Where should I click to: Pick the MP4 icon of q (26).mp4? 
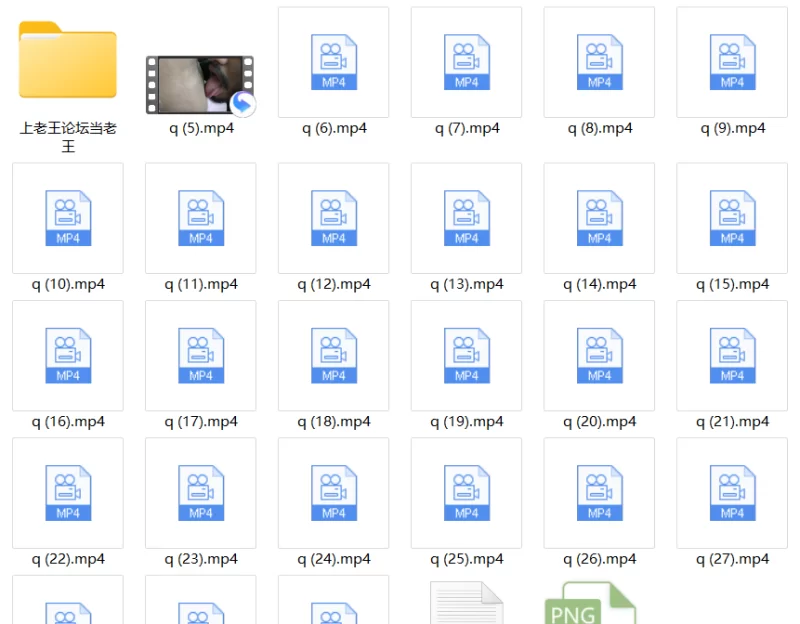click(599, 492)
